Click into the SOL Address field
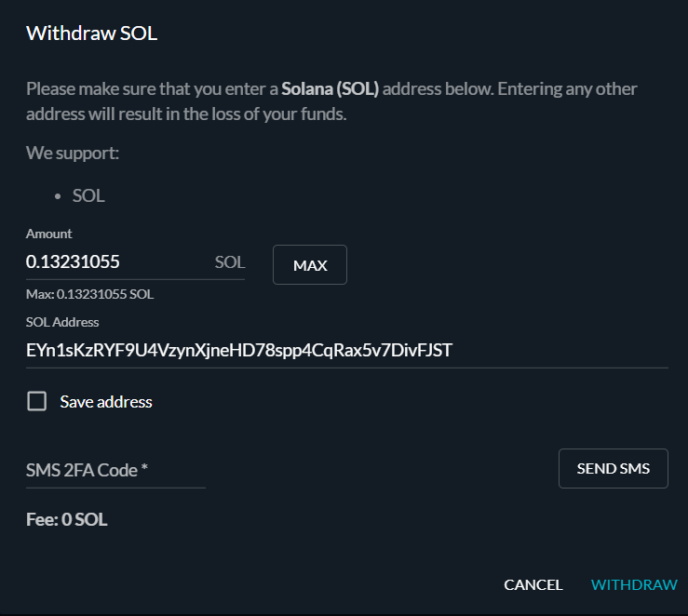 point(347,351)
